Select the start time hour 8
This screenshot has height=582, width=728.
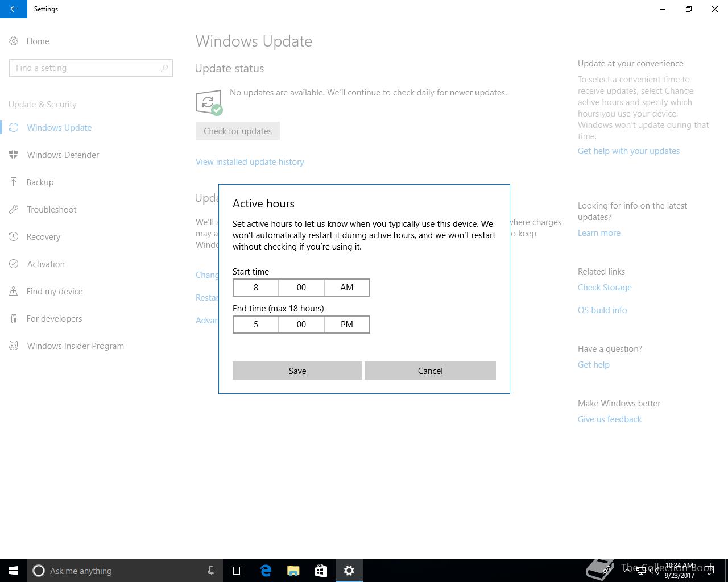point(256,288)
